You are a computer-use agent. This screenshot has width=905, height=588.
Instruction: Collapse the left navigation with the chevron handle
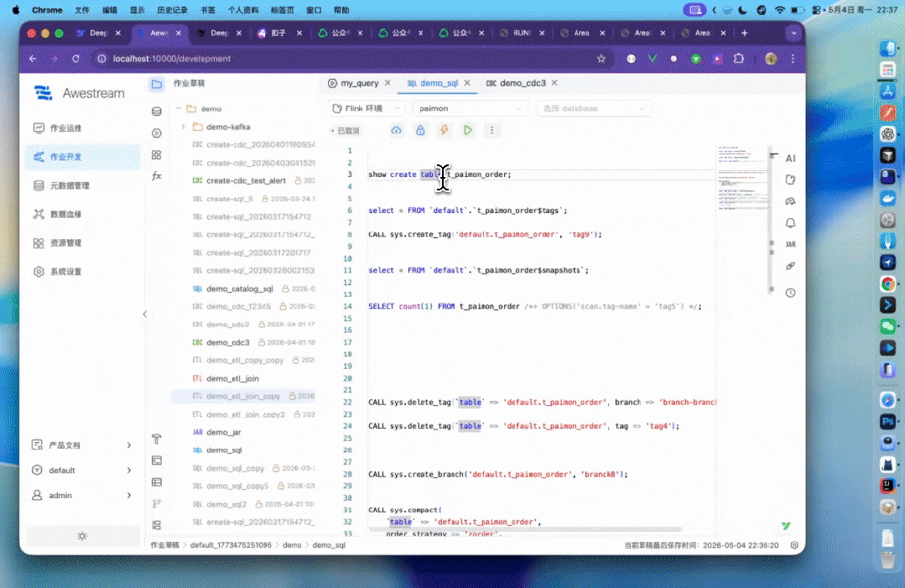[145, 314]
